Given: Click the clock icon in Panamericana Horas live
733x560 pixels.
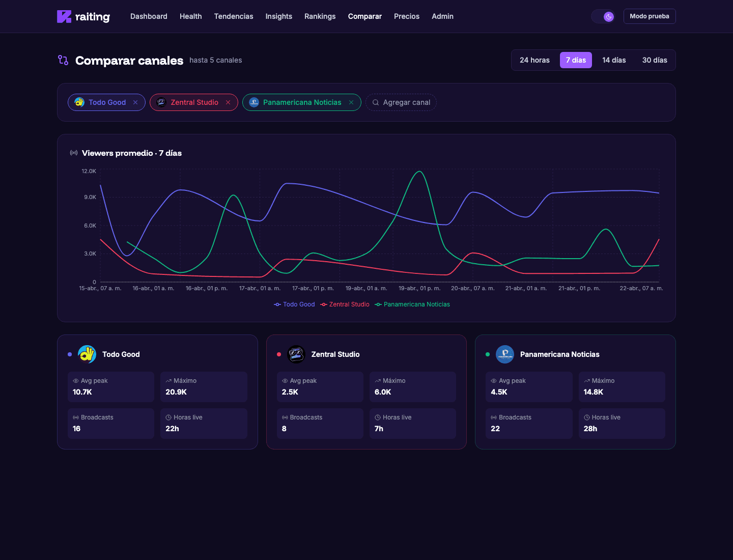Looking at the screenshot, I should 587,417.
